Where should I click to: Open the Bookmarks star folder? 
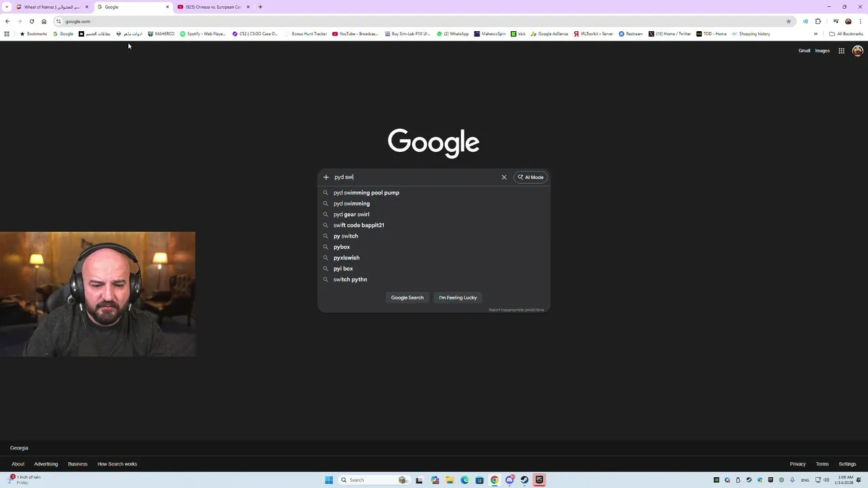(33, 34)
